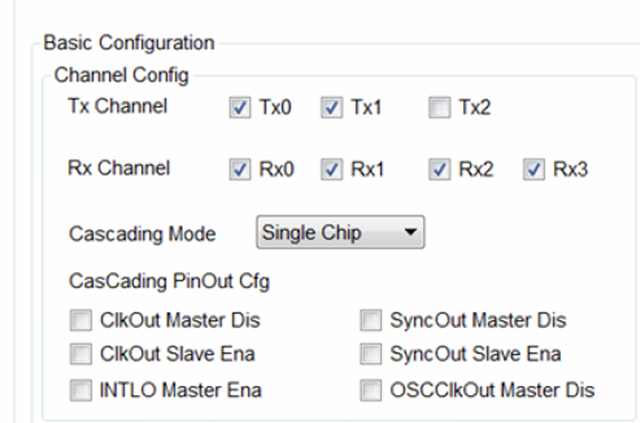Tick the INTLO Master Ena box

click(79, 389)
